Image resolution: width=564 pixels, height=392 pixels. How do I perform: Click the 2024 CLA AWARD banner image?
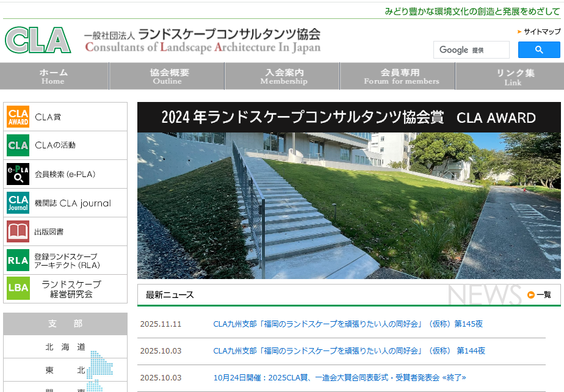pos(349,191)
